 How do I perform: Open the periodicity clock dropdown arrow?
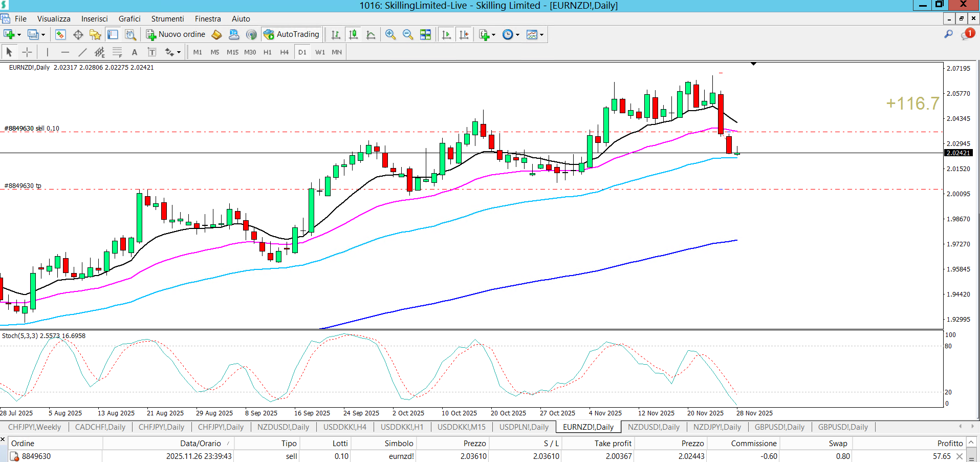coord(518,35)
